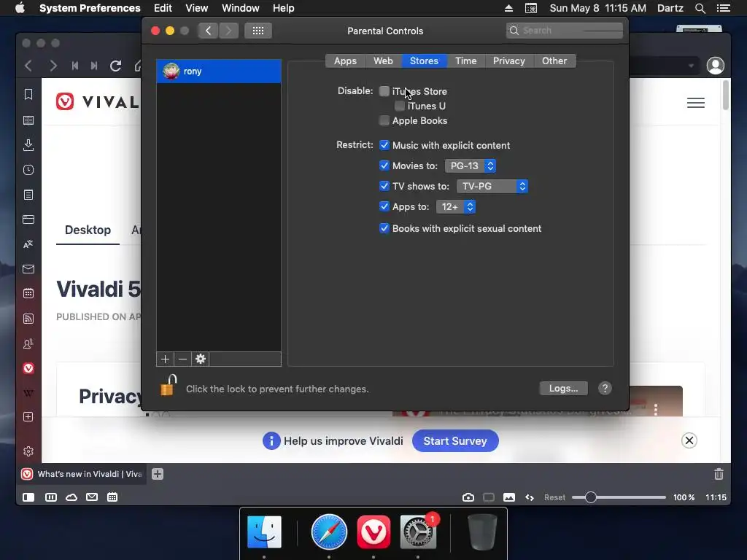Image resolution: width=747 pixels, height=560 pixels.
Task: Open Vivaldi Calendar panel icon
Action: tap(28, 293)
